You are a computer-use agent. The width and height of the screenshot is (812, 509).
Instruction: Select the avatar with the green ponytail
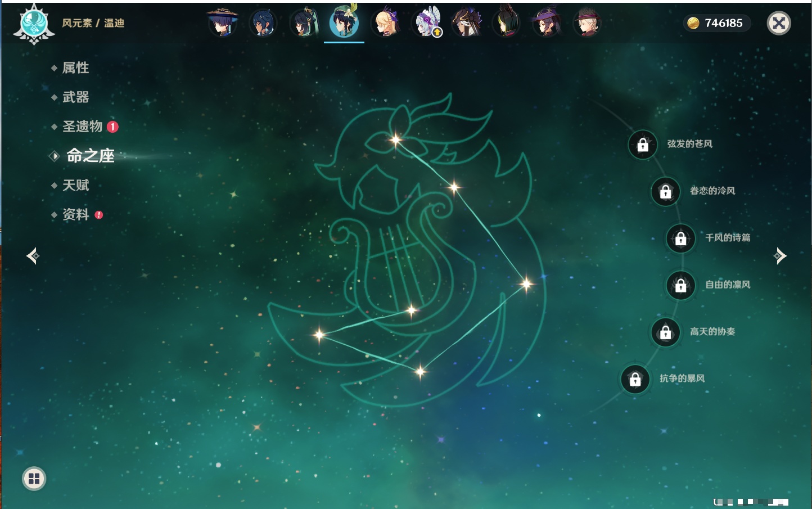point(304,23)
